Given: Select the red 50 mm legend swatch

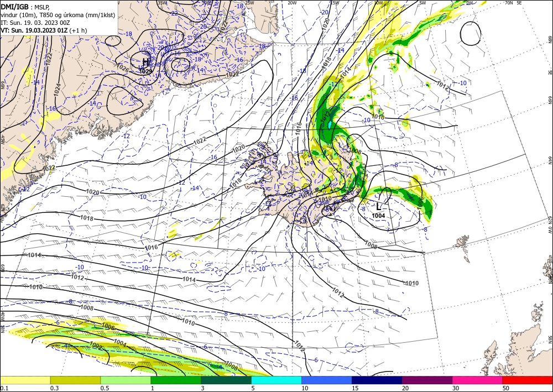Looking at the screenshot, I should (x=528, y=380).
